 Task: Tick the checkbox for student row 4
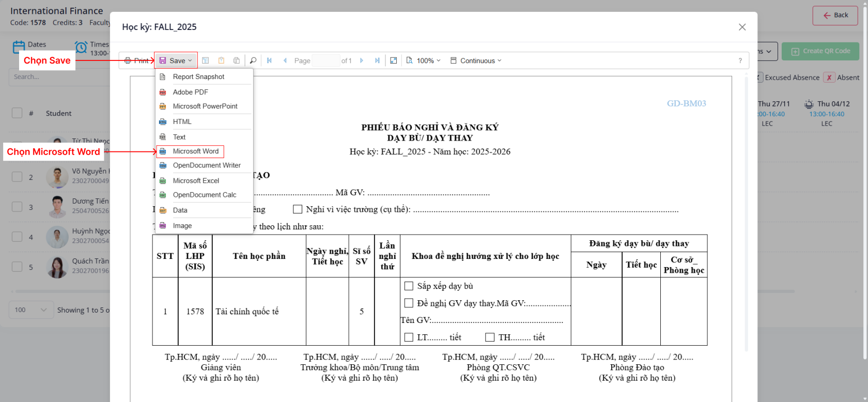pyautogui.click(x=17, y=237)
